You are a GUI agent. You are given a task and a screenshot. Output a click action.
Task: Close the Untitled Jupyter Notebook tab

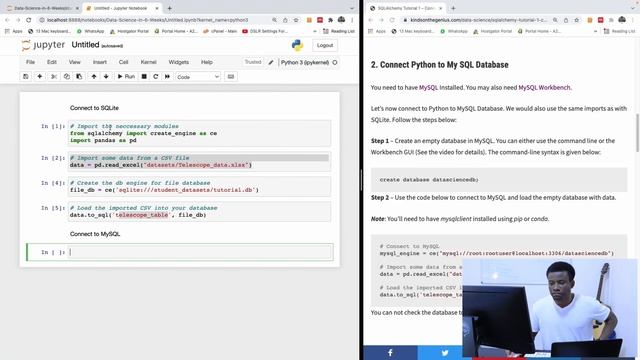coord(157,8)
